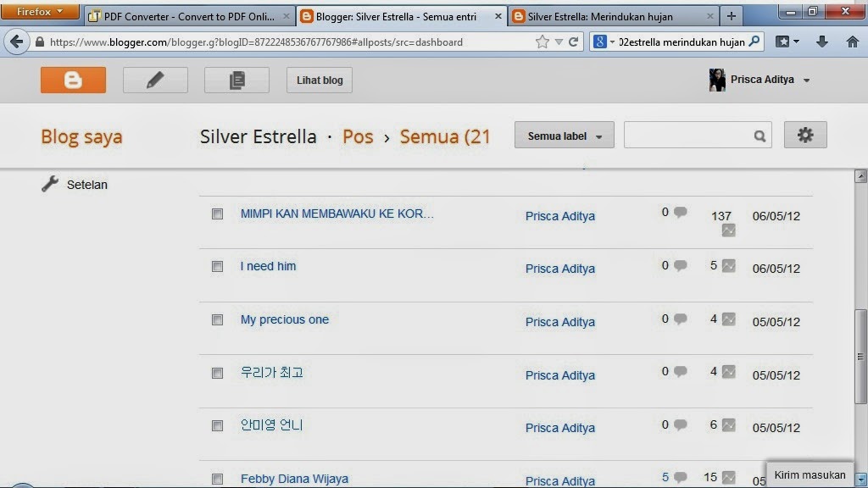Click the orange Blogger home icon
The image size is (868, 488).
coord(73,80)
